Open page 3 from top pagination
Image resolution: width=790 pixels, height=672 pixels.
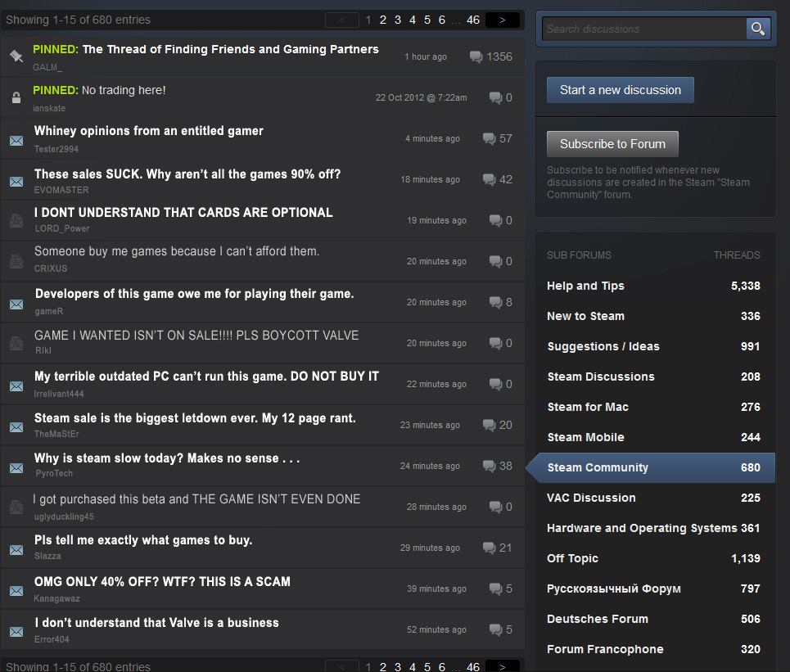[x=397, y=20]
